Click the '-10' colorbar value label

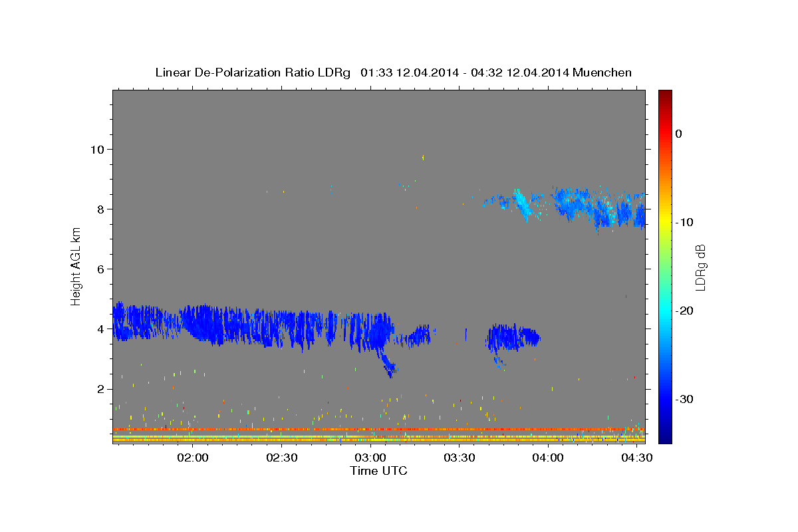pos(684,222)
